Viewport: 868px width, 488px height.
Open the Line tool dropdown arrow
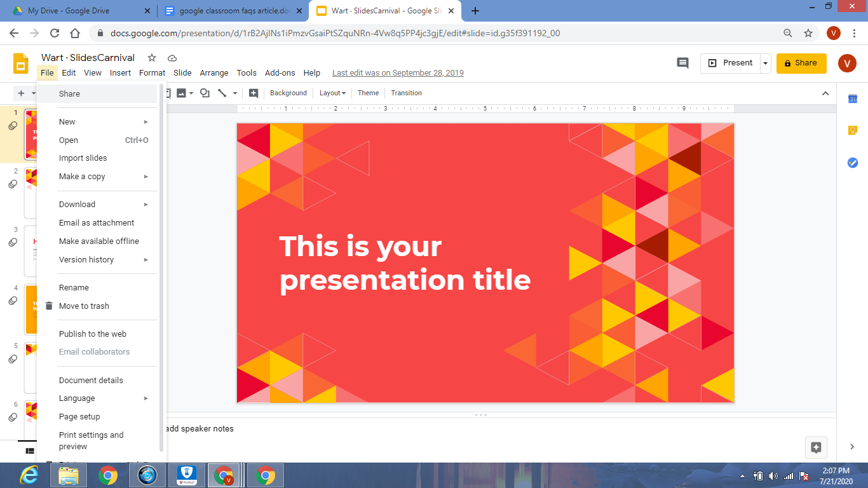[x=235, y=93]
